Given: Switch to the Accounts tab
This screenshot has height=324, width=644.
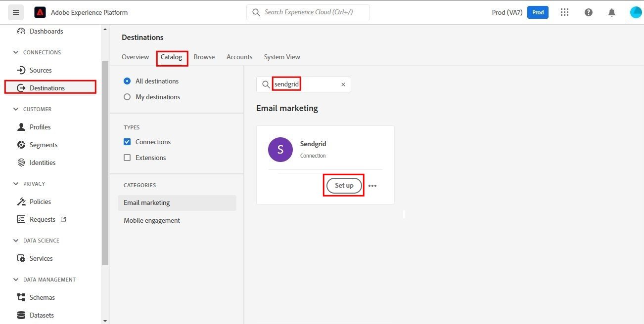Looking at the screenshot, I should [239, 57].
